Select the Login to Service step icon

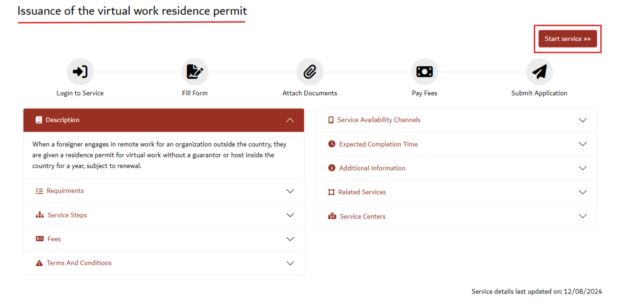point(80,72)
